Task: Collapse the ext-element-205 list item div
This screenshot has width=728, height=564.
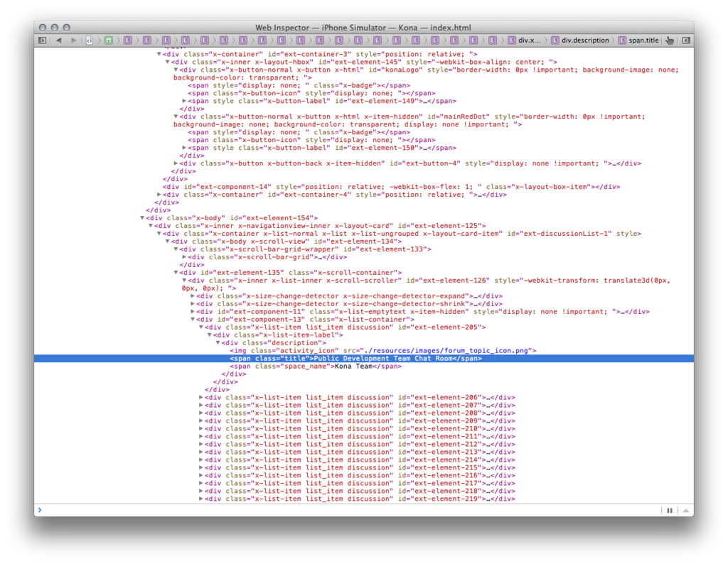Action: [200, 327]
